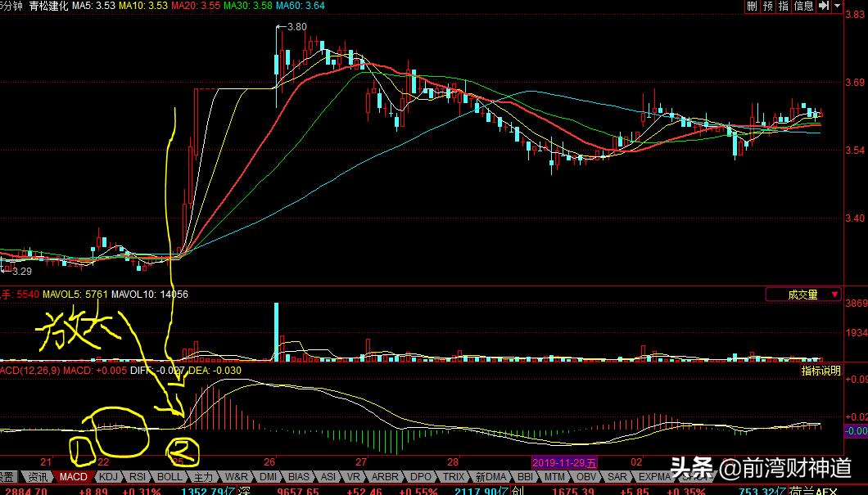868x495 pixels.
Task: Switch to the TRIX indicator tab
Action: click(454, 476)
